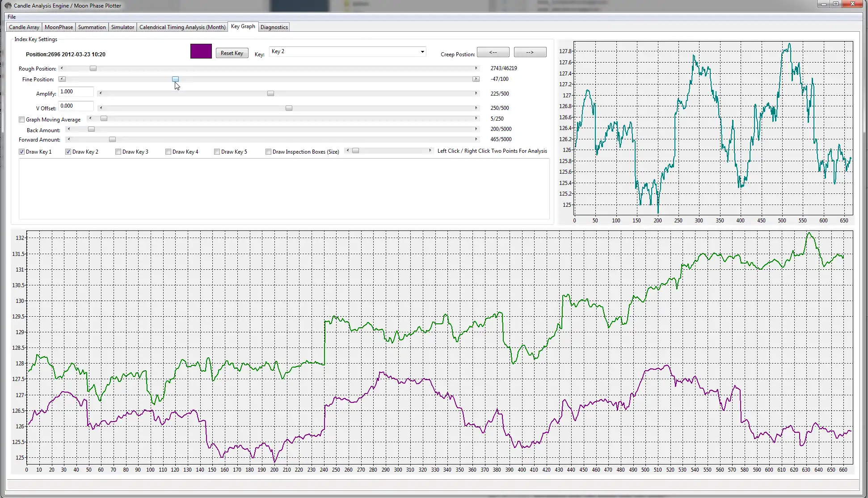This screenshot has height=498, width=868.
Task: Toggle Graph Moving Average option
Action: pos(21,119)
